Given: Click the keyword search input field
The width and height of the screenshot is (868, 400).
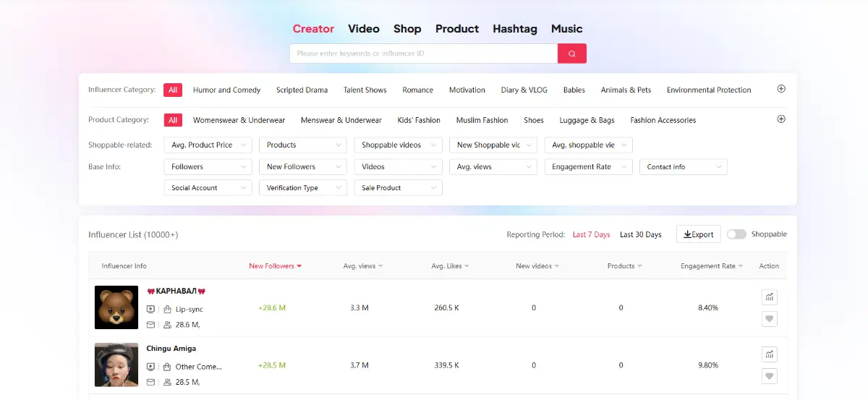Looking at the screenshot, I should click(423, 54).
